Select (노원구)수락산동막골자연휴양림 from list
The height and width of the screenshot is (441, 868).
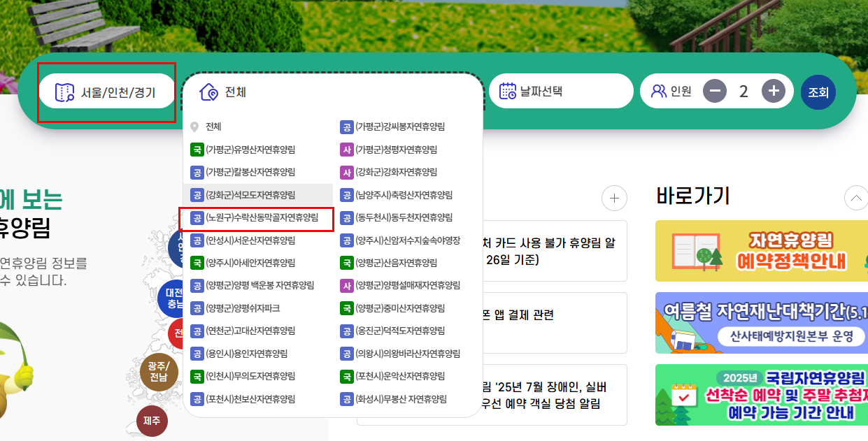257,218
